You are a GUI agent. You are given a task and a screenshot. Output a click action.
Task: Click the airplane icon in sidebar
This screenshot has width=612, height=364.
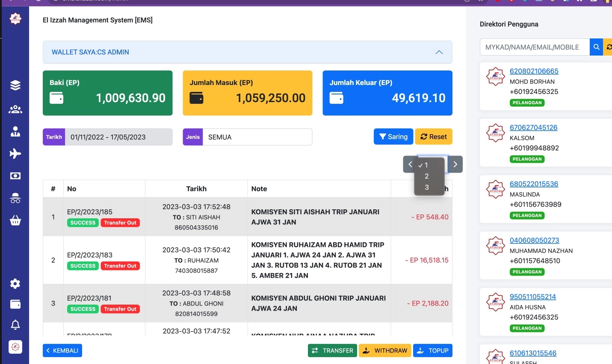(x=15, y=154)
